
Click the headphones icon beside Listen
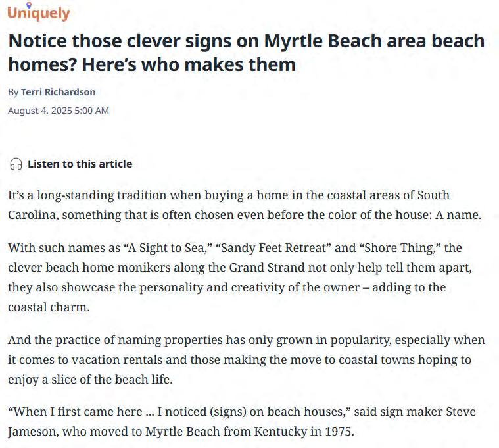pyautogui.click(x=16, y=164)
